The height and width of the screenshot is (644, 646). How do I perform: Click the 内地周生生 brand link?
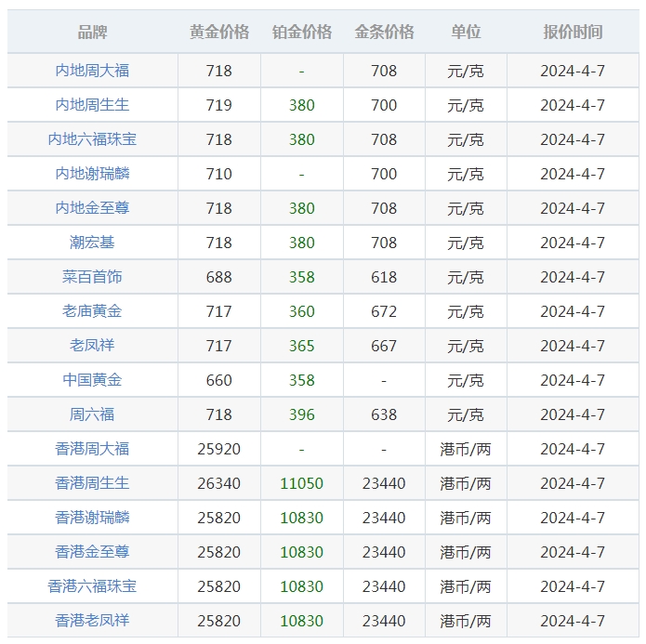coord(92,105)
